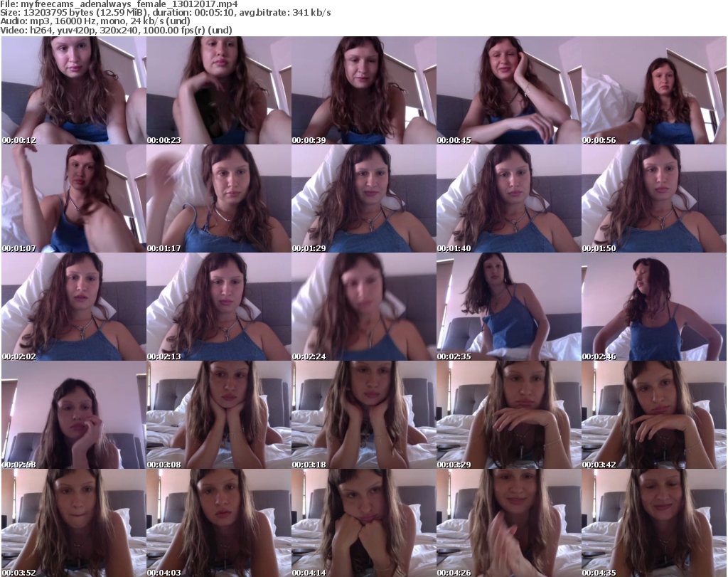Select the thumbnail stamped 00:00:39

click(x=363, y=90)
